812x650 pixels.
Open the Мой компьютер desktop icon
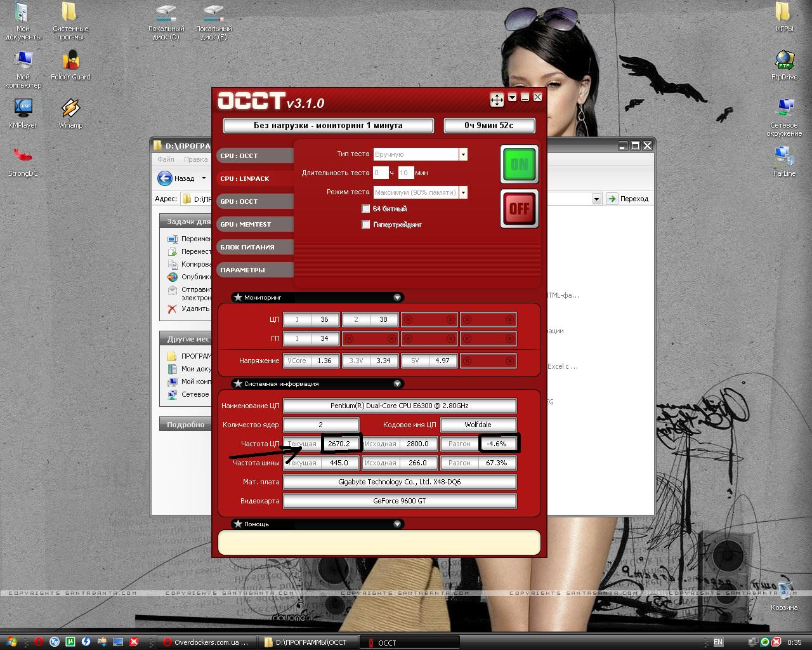pyautogui.click(x=23, y=69)
